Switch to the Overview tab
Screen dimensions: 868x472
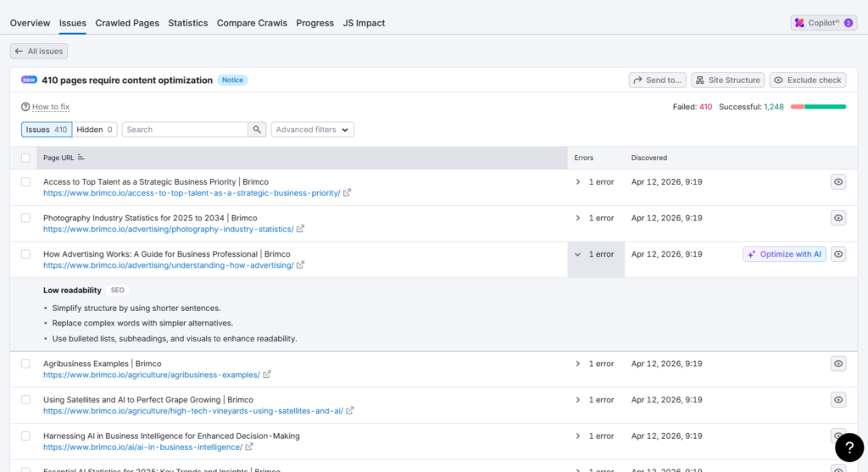(x=30, y=23)
